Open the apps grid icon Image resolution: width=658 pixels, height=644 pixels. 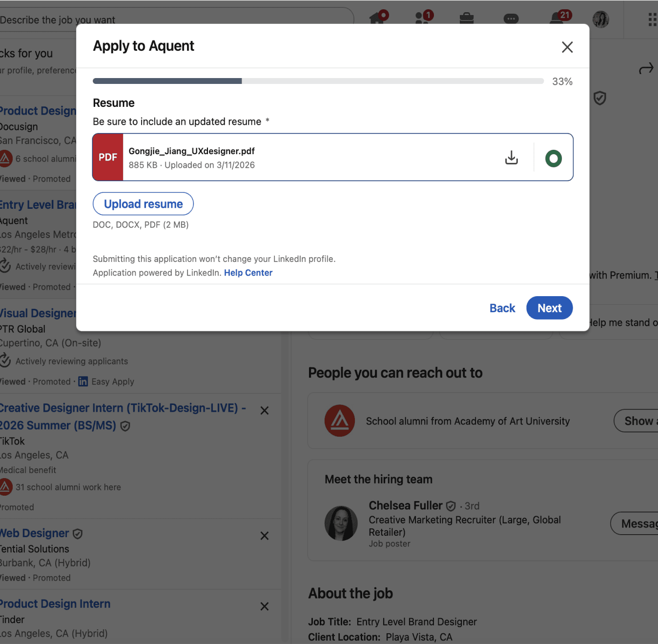point(652,20)
